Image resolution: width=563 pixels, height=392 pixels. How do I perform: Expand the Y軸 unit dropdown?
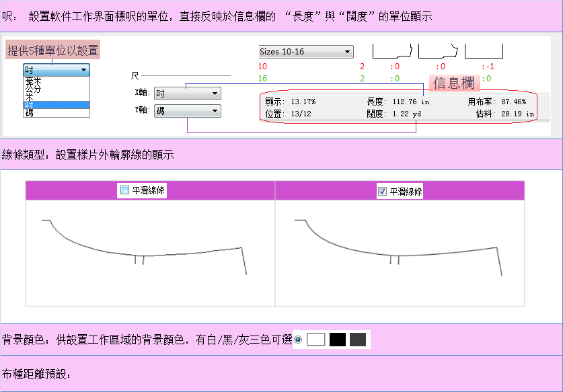187,110
